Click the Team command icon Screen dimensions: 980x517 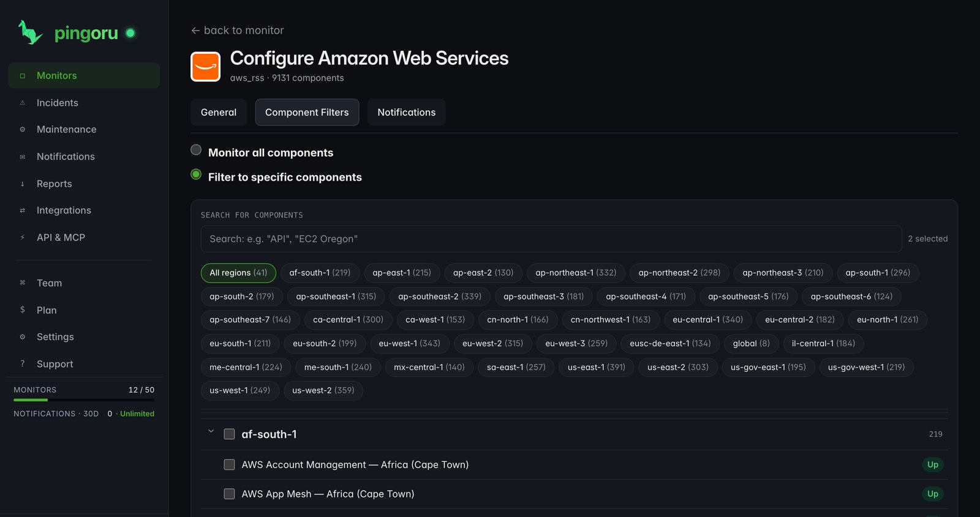point(23,283)
